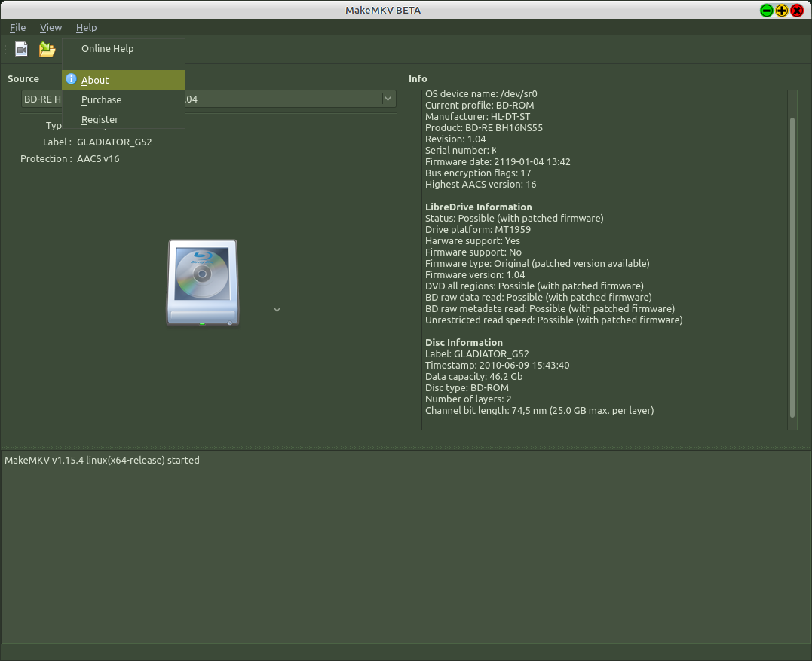The width and height of the screenshot is (812, 661).
Task: Expand the small arrow beside the drive icon
Action: click(277, 310)
